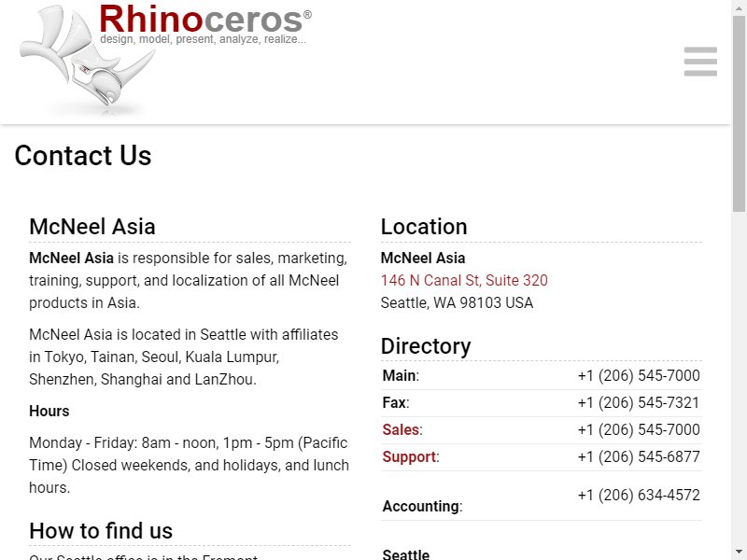Click the tagline design, model, present, analyze, realize
Image resolution: width=747 pixels, height=560 pixels.
click(203, 39)
